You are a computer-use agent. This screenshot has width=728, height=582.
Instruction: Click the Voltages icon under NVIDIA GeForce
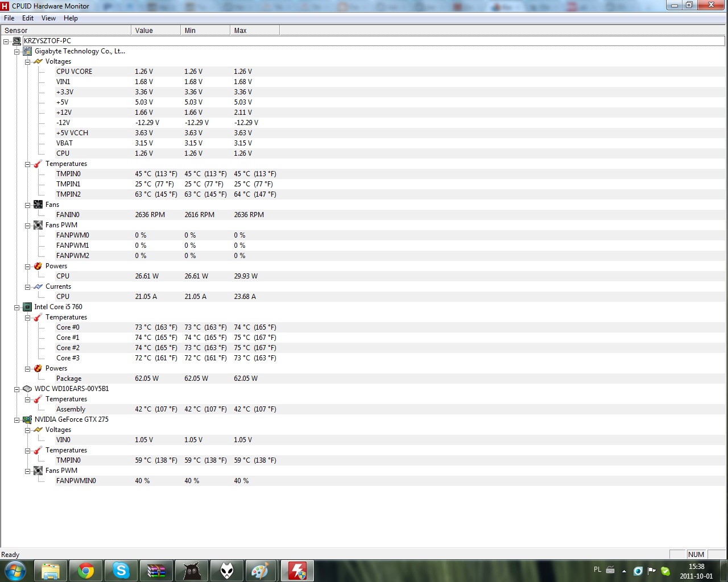[38, 430]
